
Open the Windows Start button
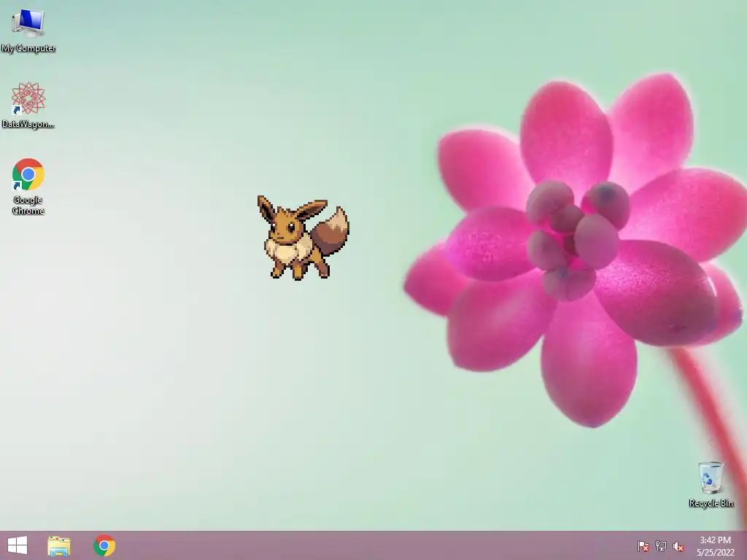pos(18,545)
